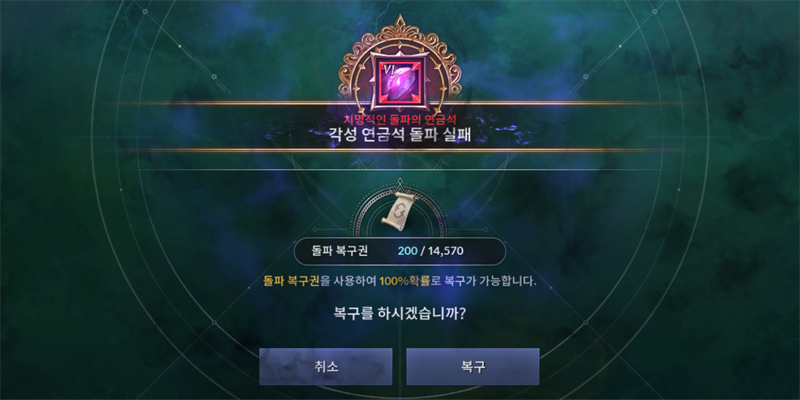800x400 pixels.
Task: Click the rounded ticket counter bar
Action: [400, 251]
